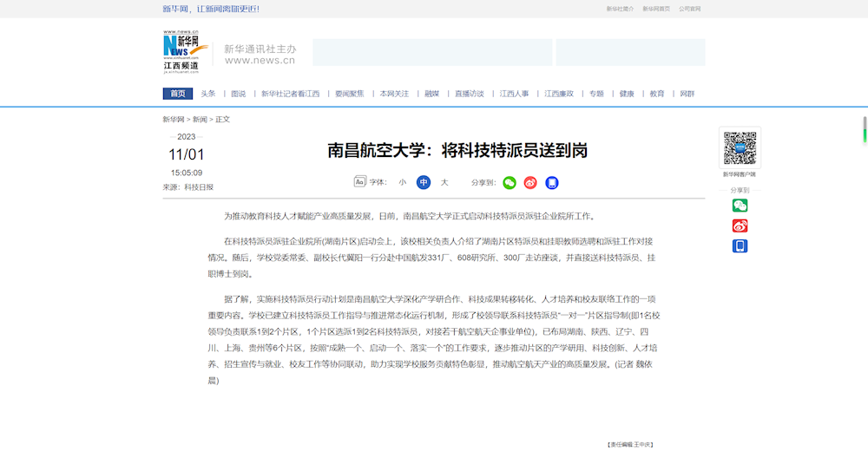
Task: Open the 网群 nav item
Action: click(x=687, y=94)
